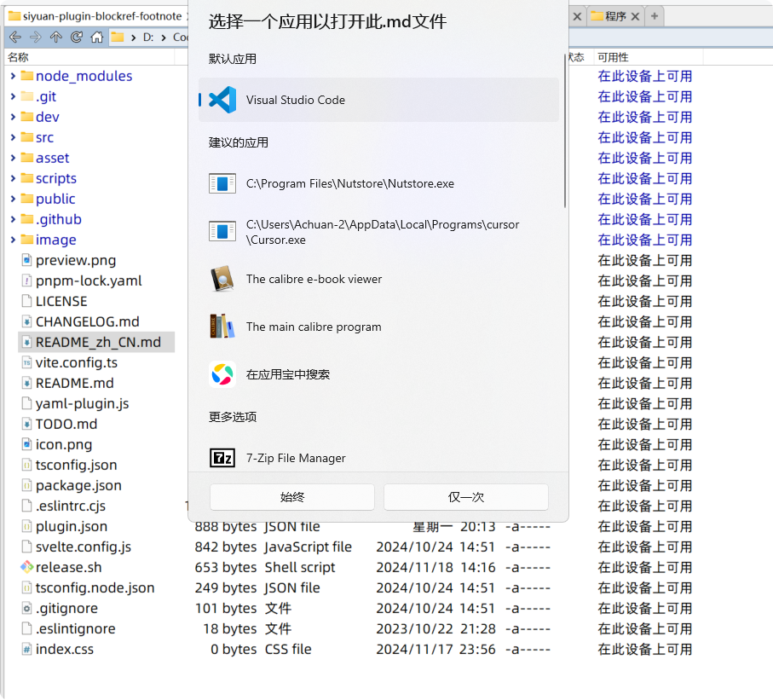Select .eslintignore file

click(x=76, y=629)
